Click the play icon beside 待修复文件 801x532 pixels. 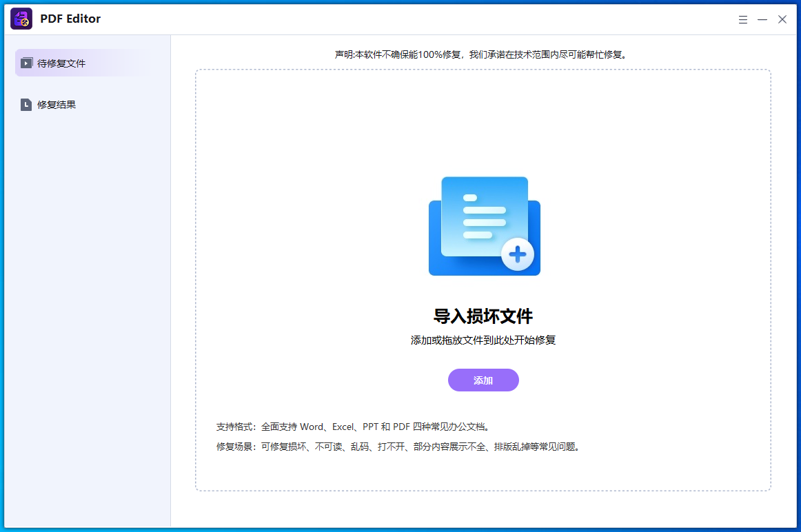26,63
